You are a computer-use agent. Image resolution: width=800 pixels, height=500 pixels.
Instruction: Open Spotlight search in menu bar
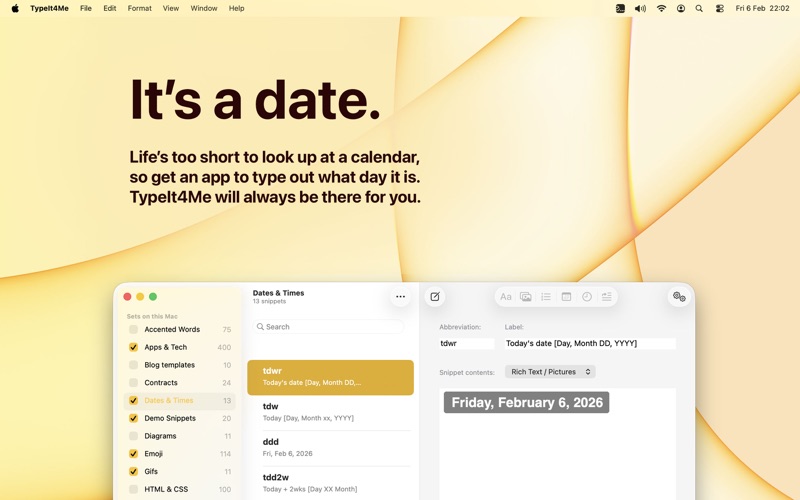point(699,8)
